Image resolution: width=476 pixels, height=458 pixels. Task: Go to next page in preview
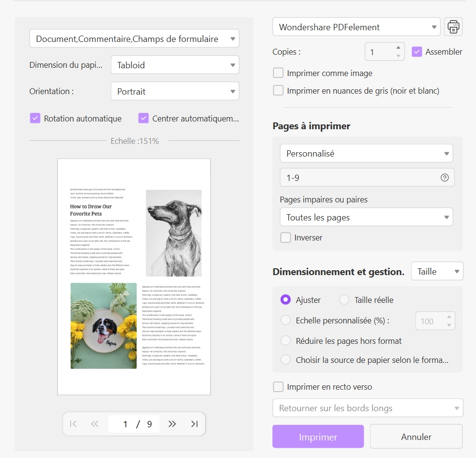pyautogui.click(x=172, y=424)
